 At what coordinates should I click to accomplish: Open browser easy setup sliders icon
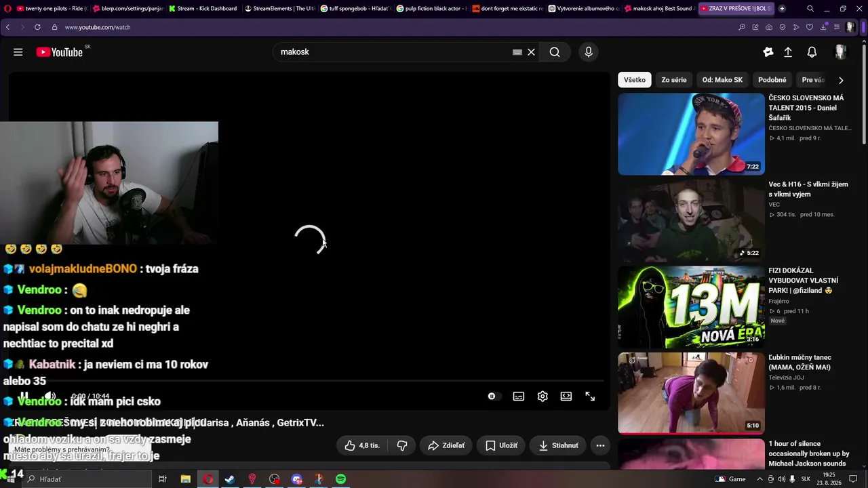pos(836,27)
